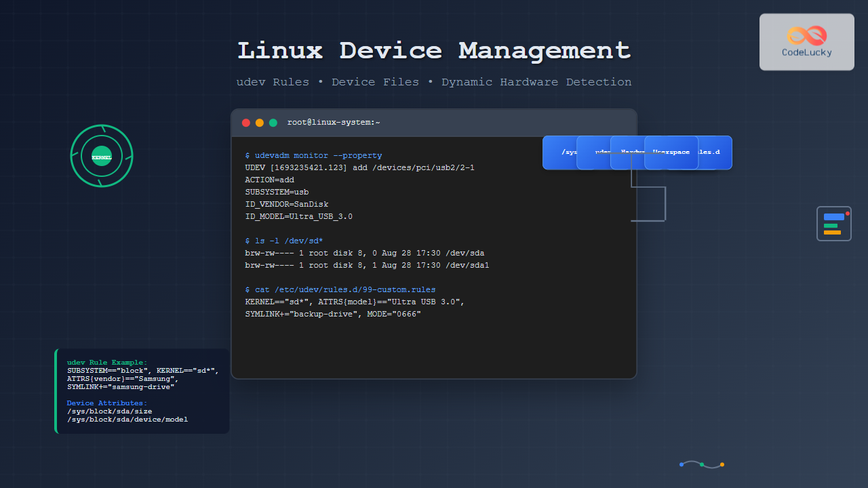The width and height of the screenshot is (868, 488).
Task: Click the yellow dot in terminal title bar
Action: pyautogui.click(x=260, y=123)
